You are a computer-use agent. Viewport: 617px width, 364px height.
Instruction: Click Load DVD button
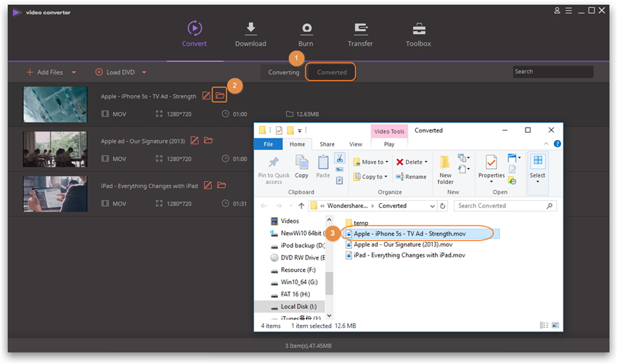pos(115,73)
